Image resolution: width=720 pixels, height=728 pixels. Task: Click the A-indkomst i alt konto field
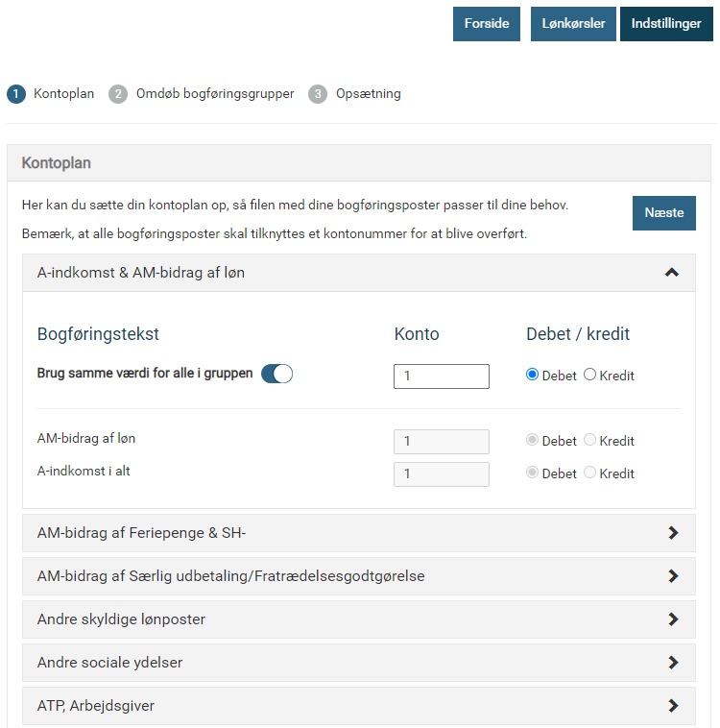[442, 474]
